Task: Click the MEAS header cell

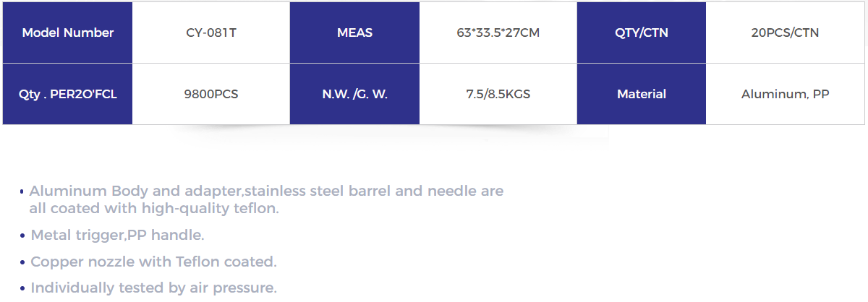Action: (354, 33)
